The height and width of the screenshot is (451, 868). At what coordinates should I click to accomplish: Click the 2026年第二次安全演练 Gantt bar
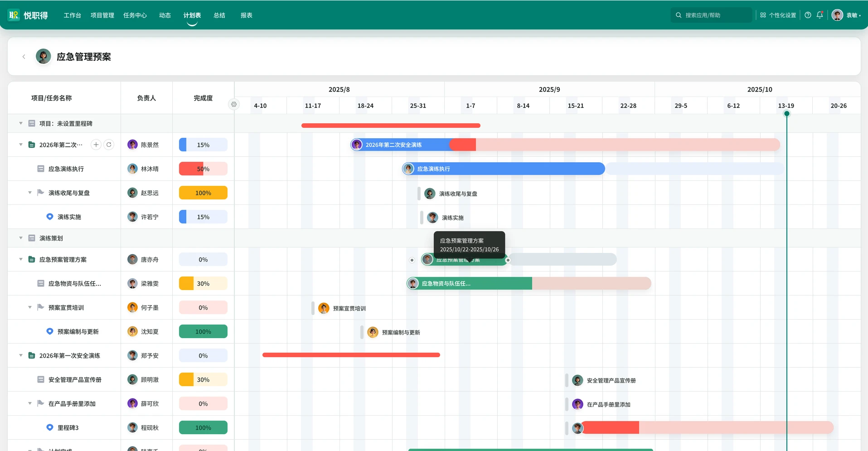click(413, 145)
